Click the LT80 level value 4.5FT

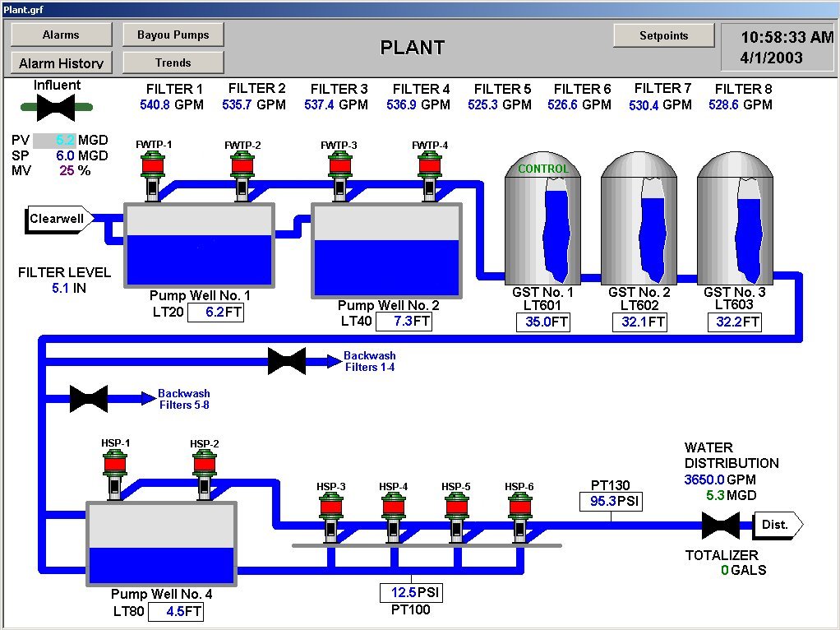tap(176, 611)
